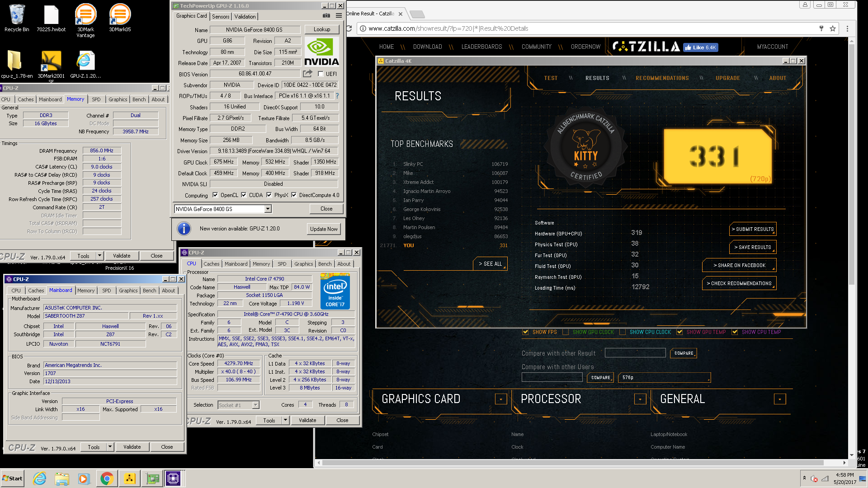Click the GPU-Z graphics card taskbar icon
The height and width of the screenshot is (488, 868).
(152, 479)
